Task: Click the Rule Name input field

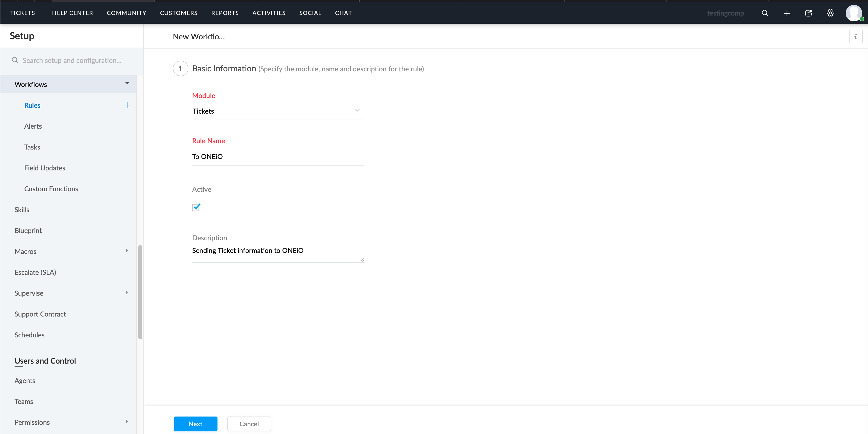Action: 278,156
